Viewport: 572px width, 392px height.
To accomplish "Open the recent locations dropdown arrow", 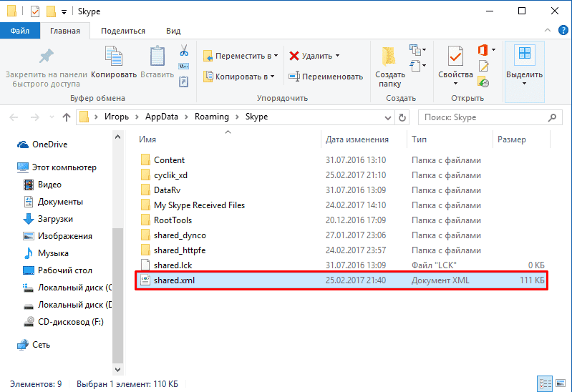I will coord(52,117).
